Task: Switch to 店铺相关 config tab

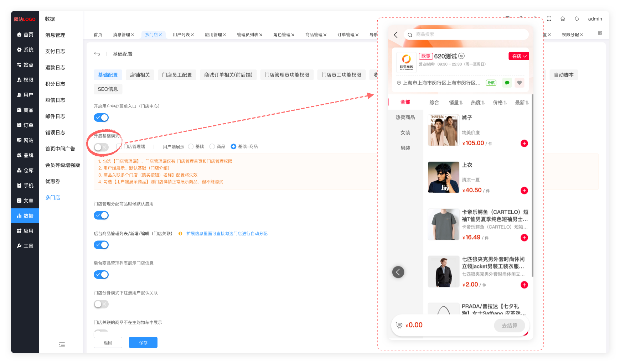Action: [140, 75]
